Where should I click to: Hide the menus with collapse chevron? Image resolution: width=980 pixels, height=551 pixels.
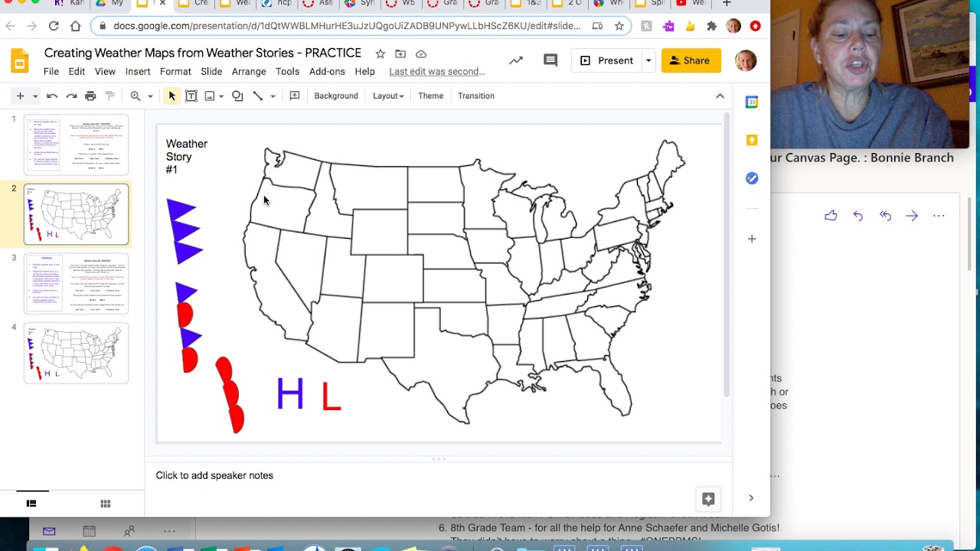click(720, 96)
